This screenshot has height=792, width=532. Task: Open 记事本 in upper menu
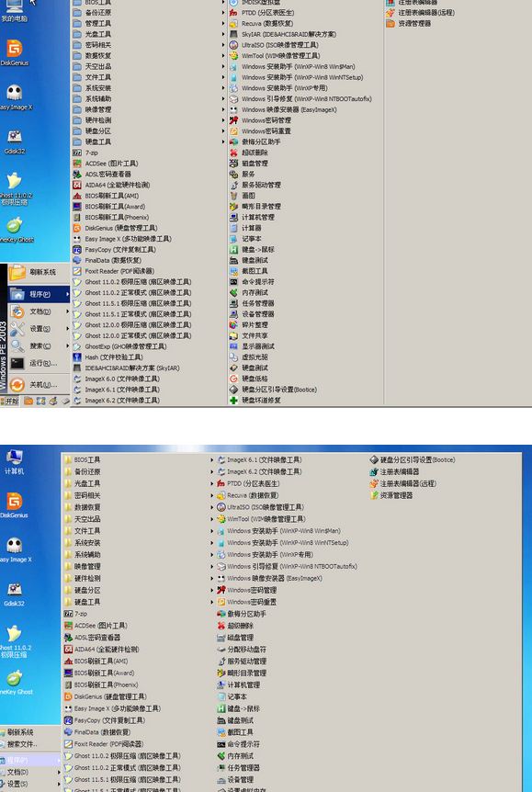[245, 238]
